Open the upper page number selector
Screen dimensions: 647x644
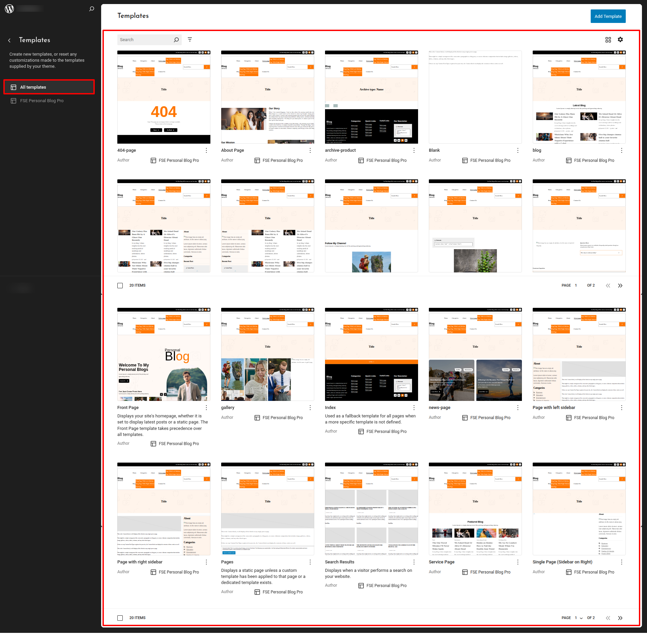point(576,286)
